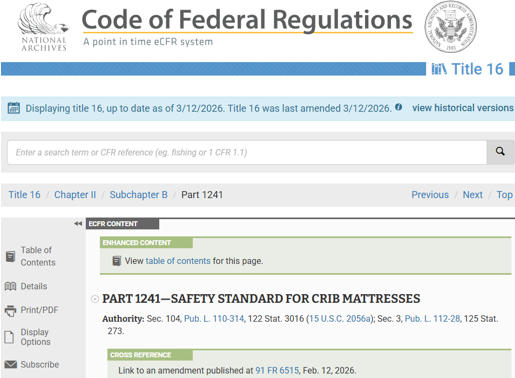The width and height of the screenshot is (515, 378).
Task: Click the Title 16 breadcrumb link
Action: click(24, 195)
